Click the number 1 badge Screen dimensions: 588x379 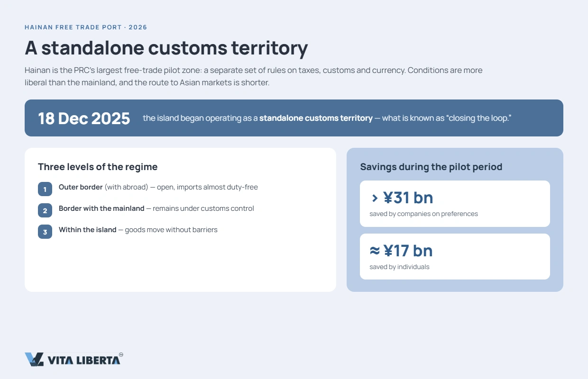click(45, 189)
